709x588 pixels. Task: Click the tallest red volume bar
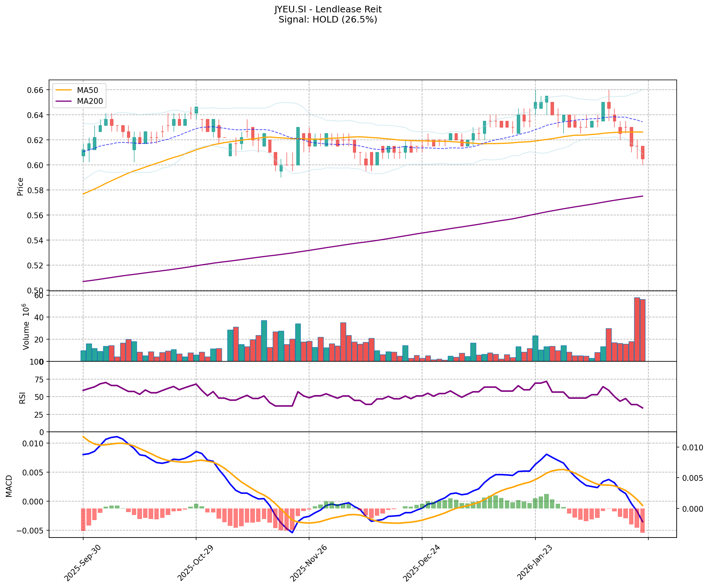click(x=637, y=329)
